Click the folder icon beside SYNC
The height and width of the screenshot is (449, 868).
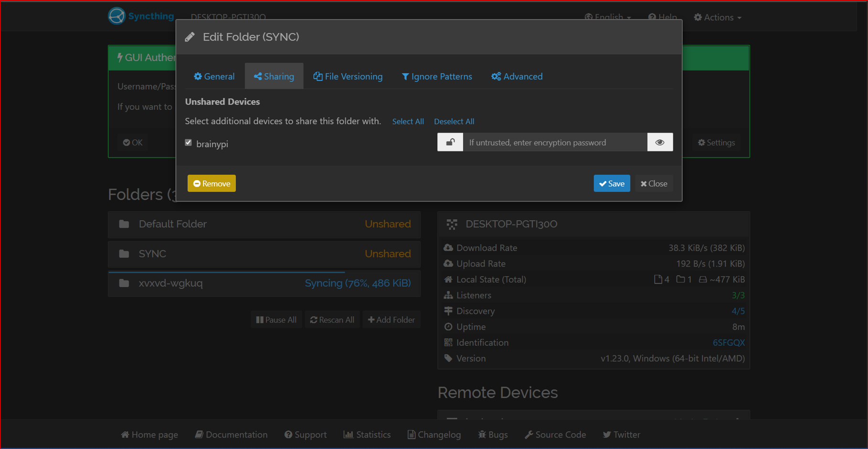124,254
